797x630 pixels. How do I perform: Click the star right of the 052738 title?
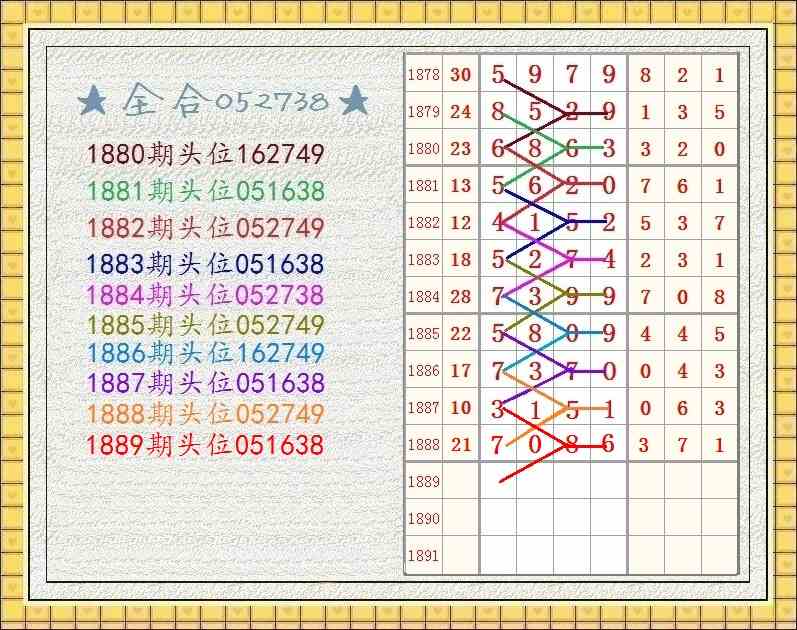click(x=354, y=101)
